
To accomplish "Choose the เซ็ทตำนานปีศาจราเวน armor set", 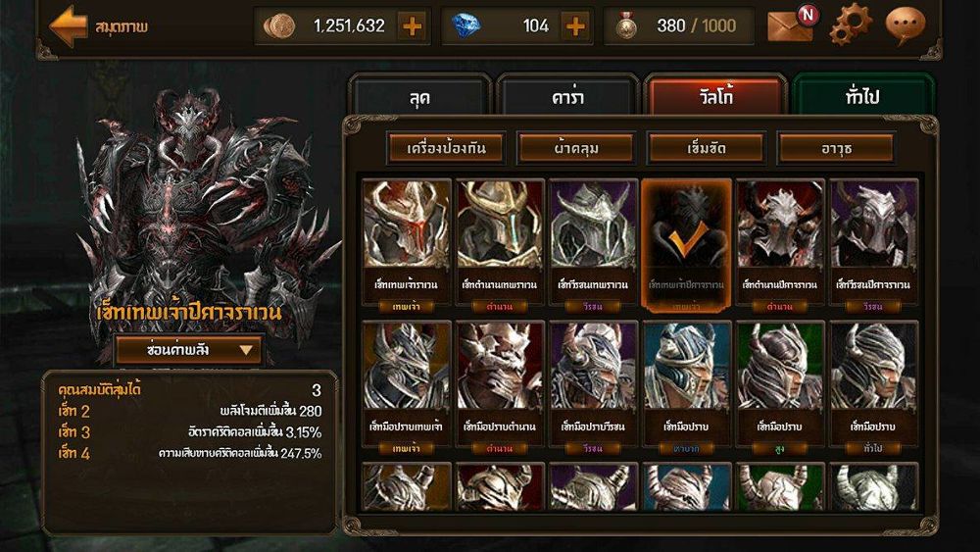I will coord(779,245).
